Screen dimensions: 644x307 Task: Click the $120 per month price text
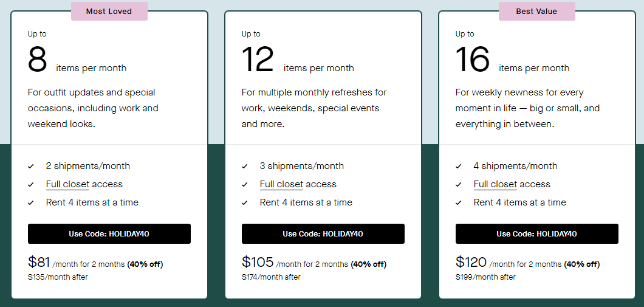pos(471,262)
